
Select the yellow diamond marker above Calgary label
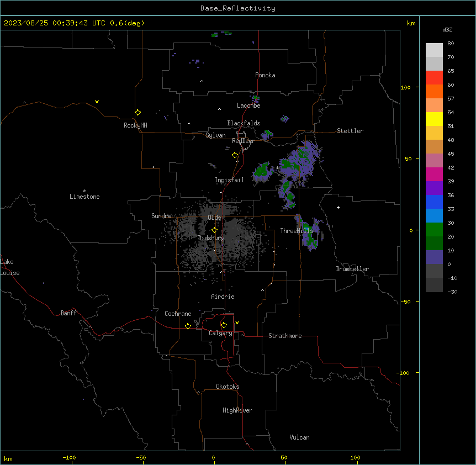pos(224,325)
